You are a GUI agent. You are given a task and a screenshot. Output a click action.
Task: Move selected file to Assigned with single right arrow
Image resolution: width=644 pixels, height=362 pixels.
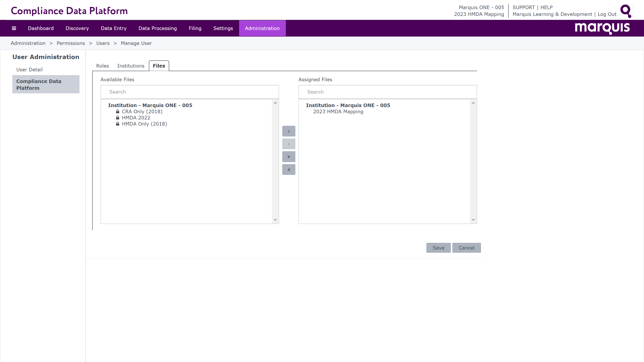point(288,131)
